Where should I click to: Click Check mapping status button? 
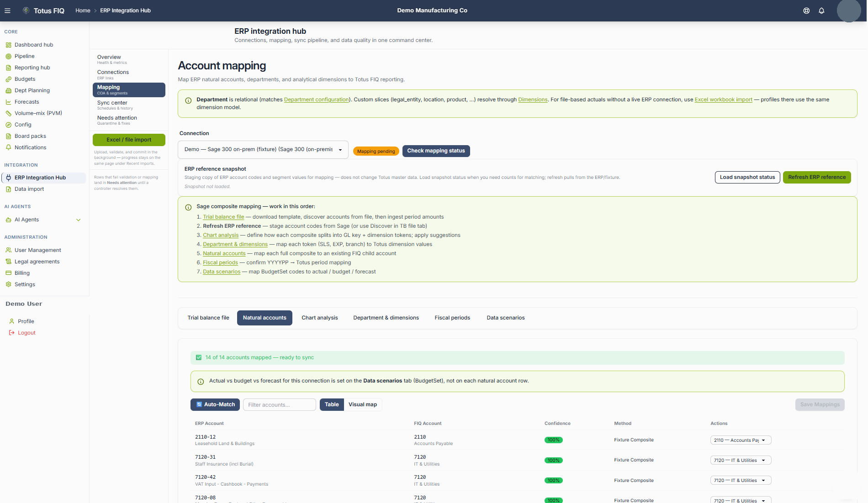tap(436, 151)
